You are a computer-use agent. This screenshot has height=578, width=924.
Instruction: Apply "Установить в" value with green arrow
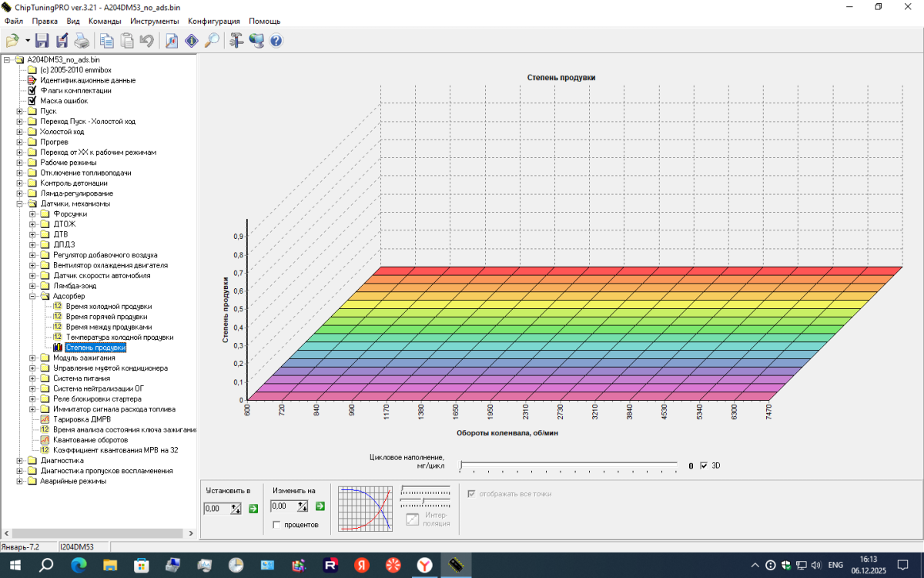click(253, 508)
